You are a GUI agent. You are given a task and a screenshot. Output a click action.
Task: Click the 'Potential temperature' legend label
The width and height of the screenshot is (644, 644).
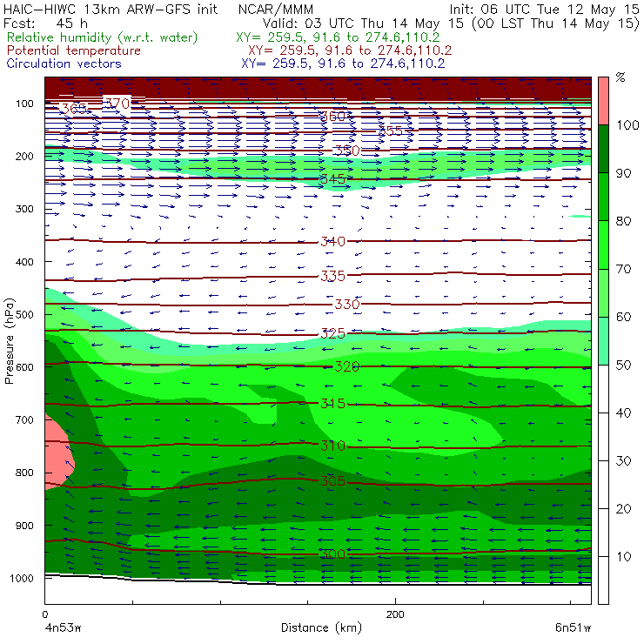pyautogui.click(x=74, y=50)
